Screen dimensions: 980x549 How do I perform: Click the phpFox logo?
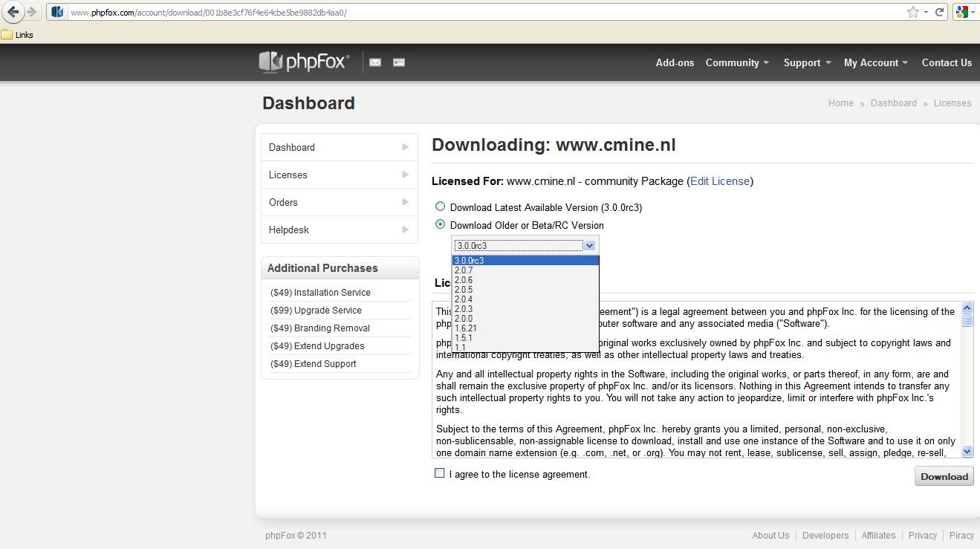point(304,62)
